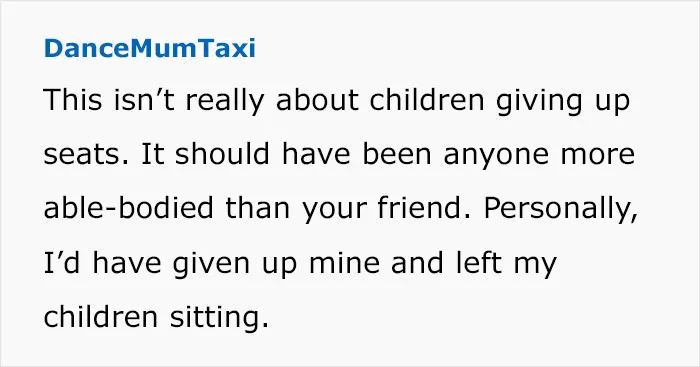
Task: Click the word "about" in the first line
Action: pos(317,100)
